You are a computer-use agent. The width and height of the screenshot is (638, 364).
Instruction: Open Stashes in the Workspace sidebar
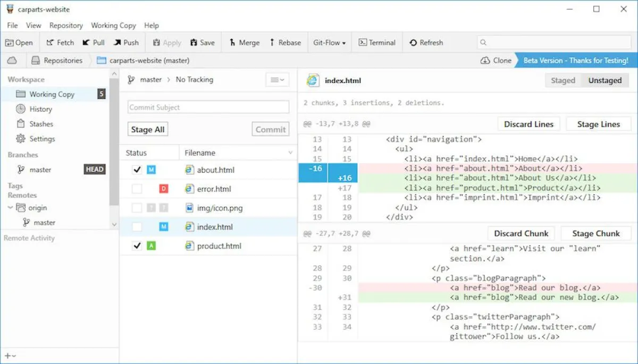click(x=41, y=124)
